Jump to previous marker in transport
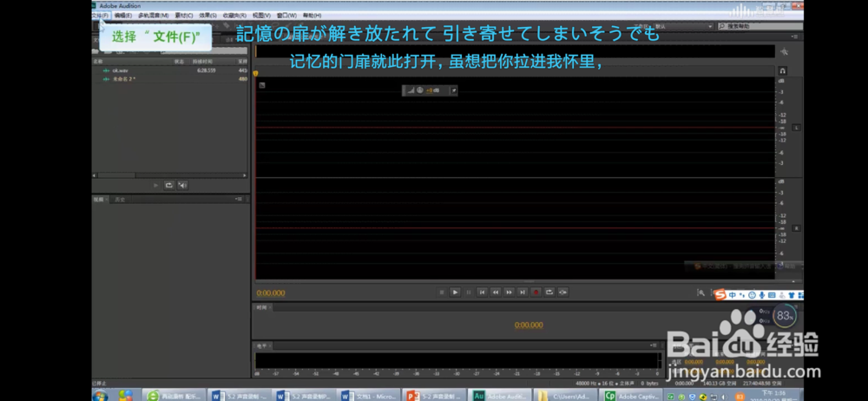 tap(482, 292)
